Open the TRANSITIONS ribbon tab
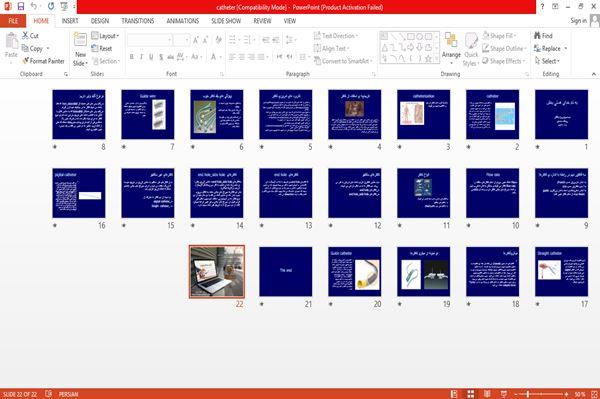 click(138, 21)
